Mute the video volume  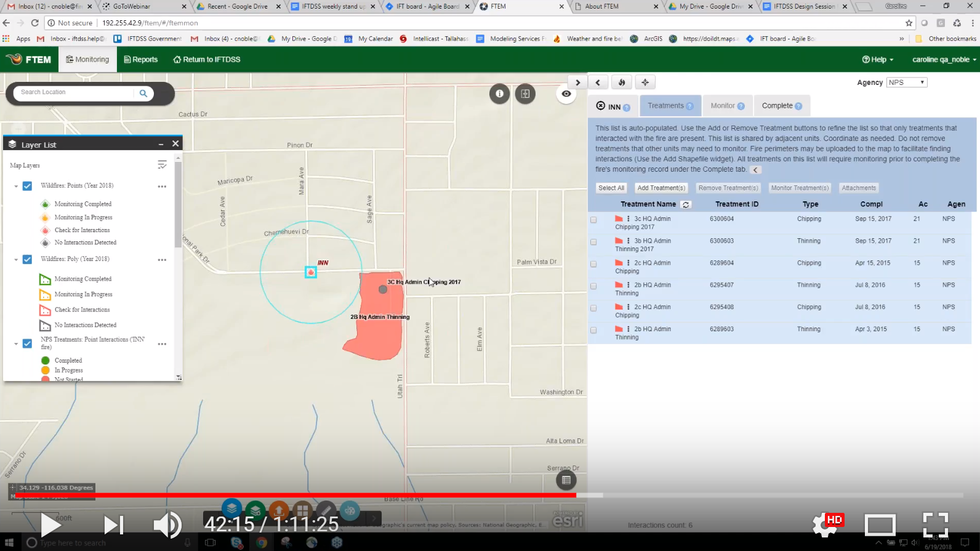pyautogui.click(x=167, y=525)
